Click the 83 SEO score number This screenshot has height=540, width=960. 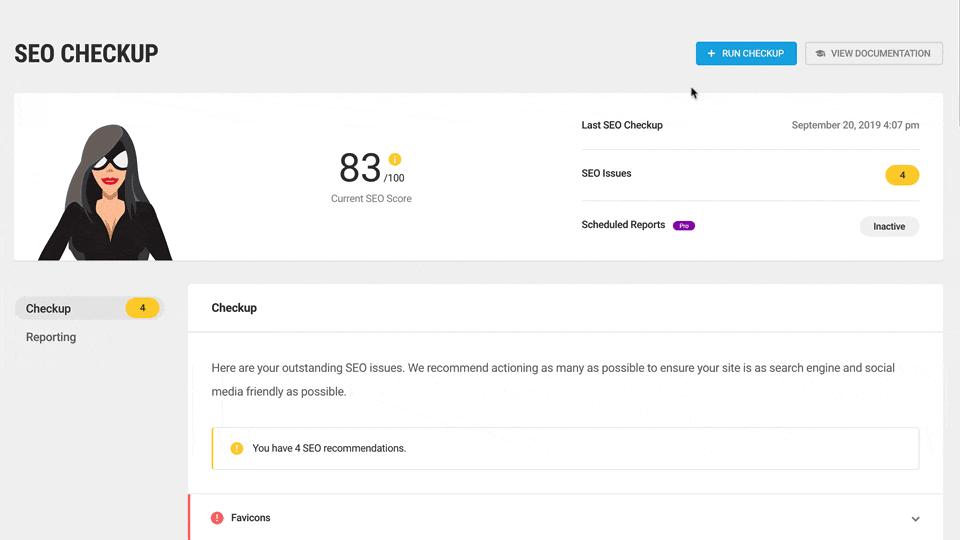360,167
